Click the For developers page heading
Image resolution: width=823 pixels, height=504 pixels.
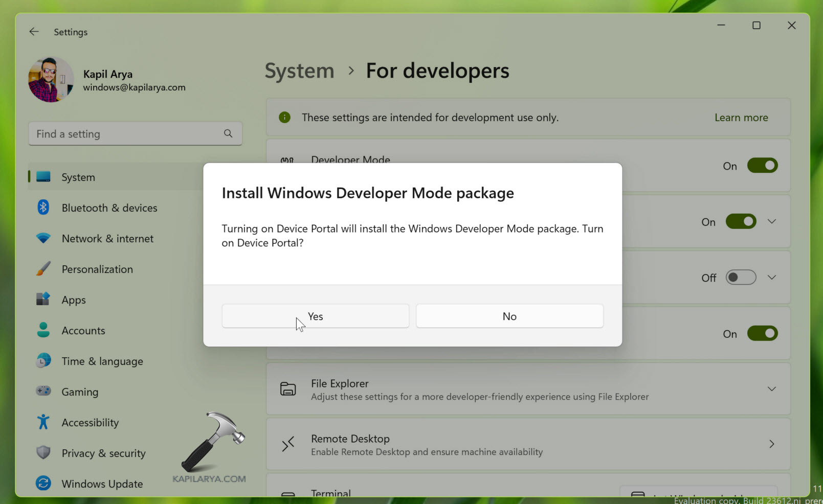(438, 71)
